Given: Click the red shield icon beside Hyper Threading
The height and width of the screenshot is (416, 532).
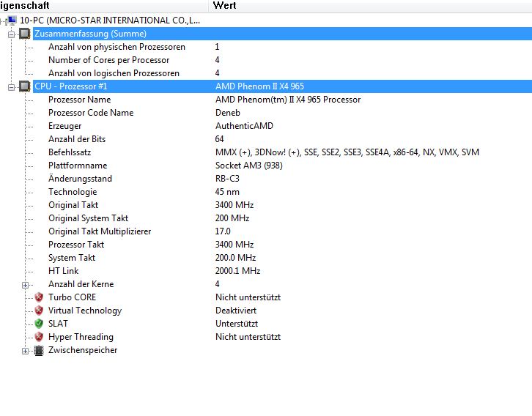Looking at the screenshot, I should pos(39,337).
